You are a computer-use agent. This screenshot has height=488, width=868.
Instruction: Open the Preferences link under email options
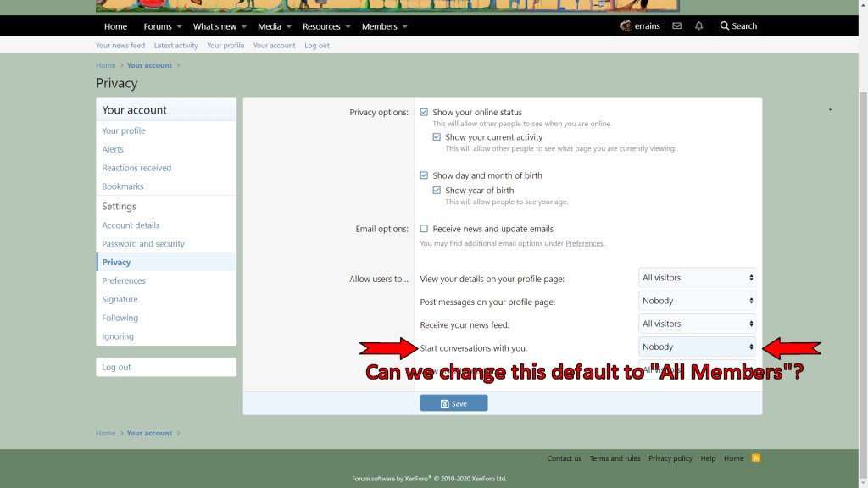[x=584, y=244]
